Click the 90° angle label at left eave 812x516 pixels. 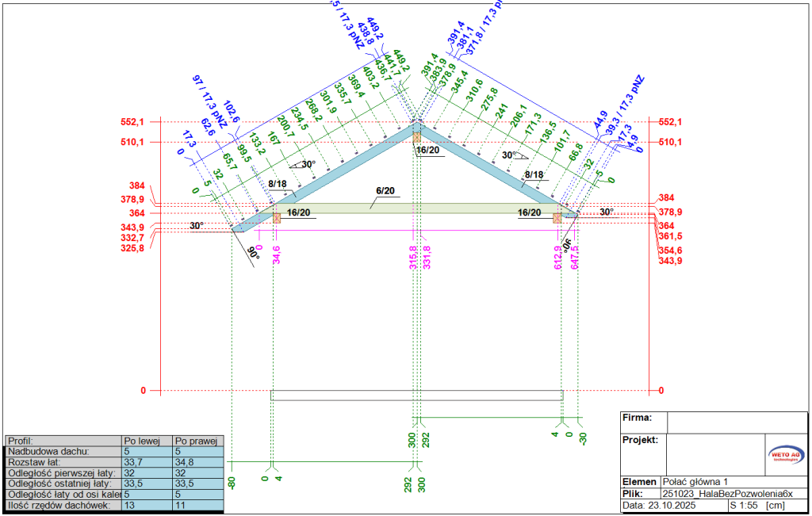click(x=254, y=255)
